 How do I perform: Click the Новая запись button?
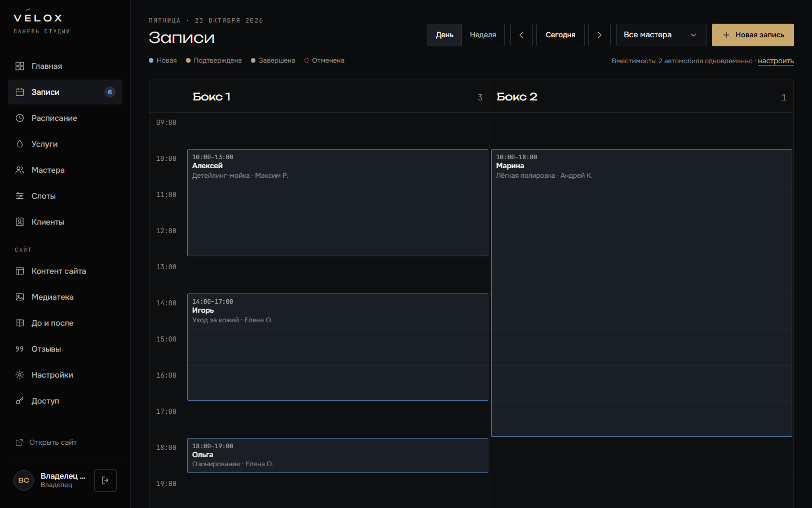pos(753,35)
